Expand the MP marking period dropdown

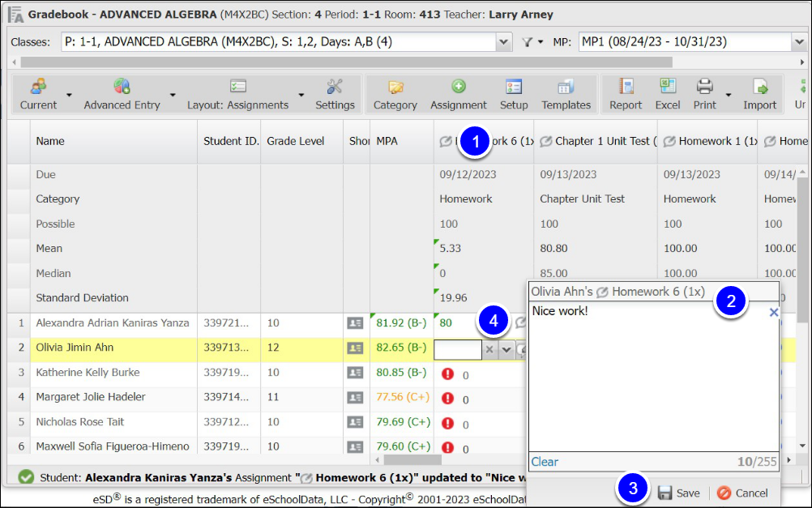pos(799,42)
